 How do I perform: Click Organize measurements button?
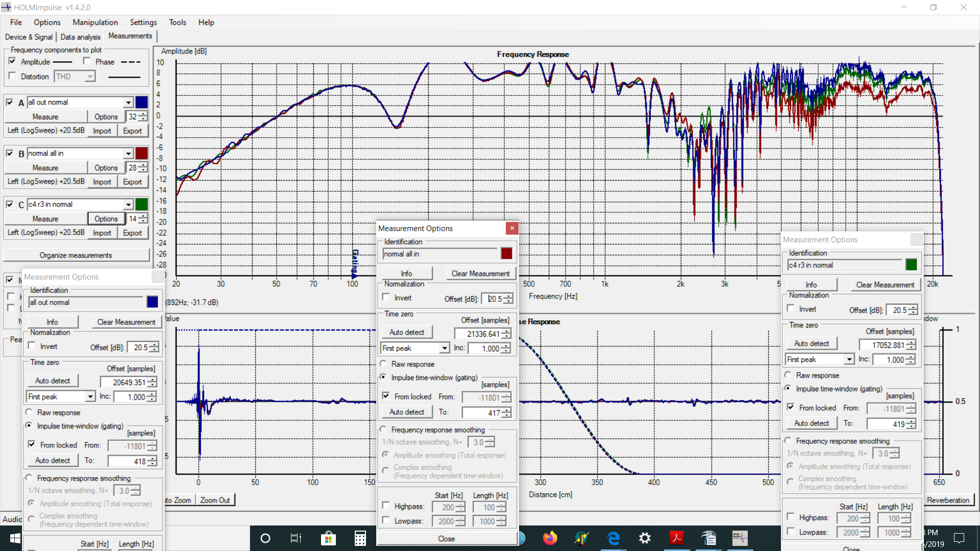tap(76, 255)
